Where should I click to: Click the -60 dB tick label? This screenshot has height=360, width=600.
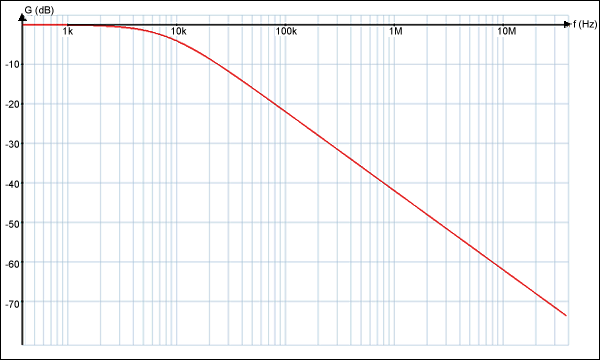[x=12, y=264]
